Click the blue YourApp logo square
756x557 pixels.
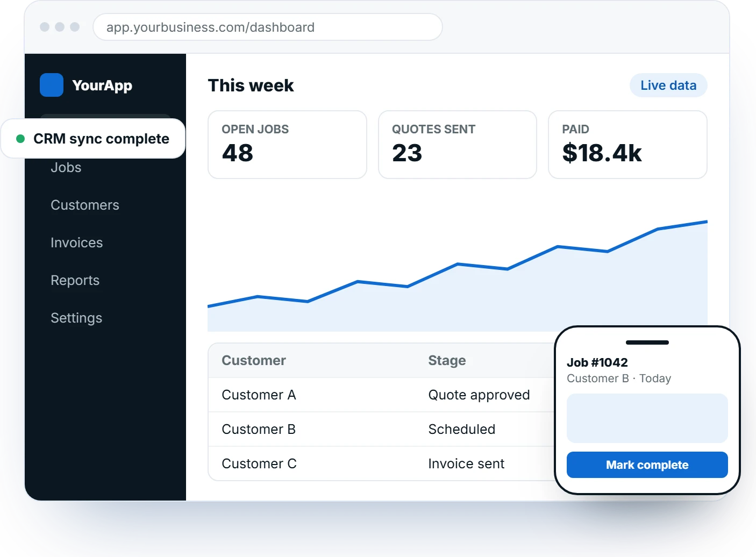point(52,85)
